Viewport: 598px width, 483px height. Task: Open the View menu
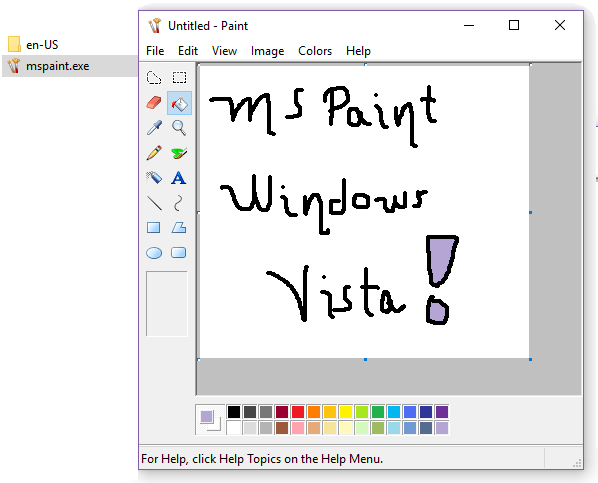tap(224, 51)
